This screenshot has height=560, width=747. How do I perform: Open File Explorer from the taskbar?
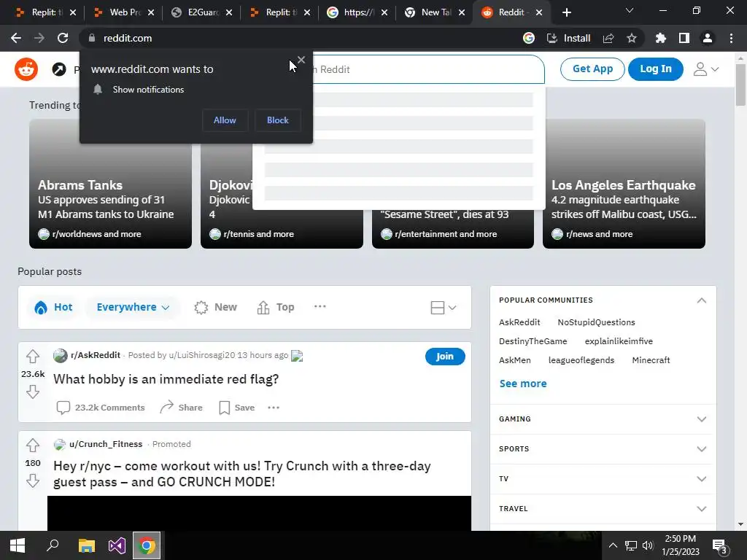click(86, 545)
